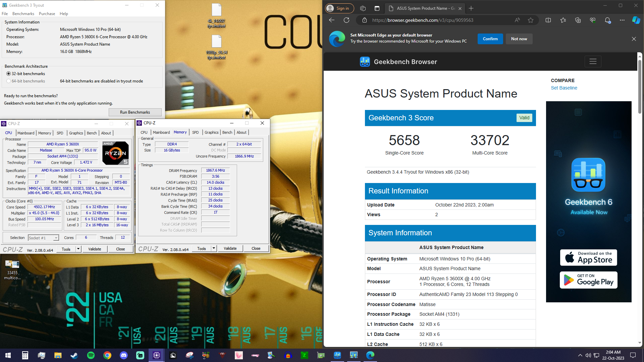Image resolution: width=644 pixels, height=362 pixels.
Task: Open Steam from the taskbar
Action: tap(74, 355)
